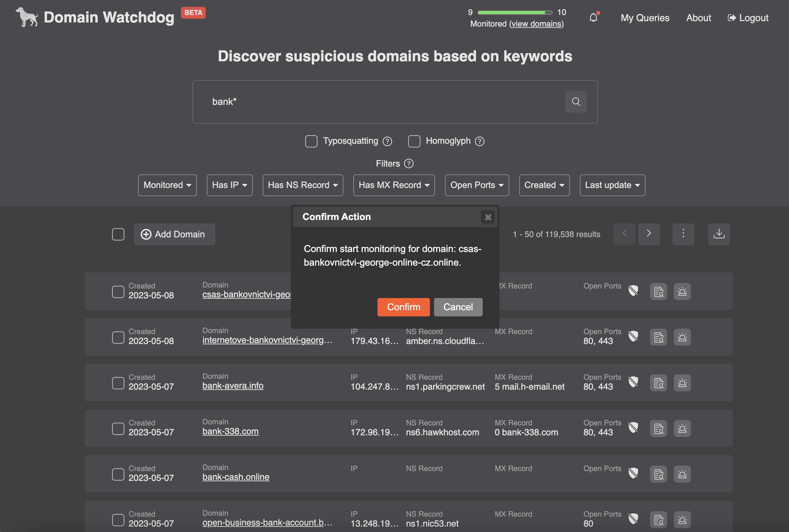Image resolution: width=789 pixels, height=532 pixels.
Task: Select the bank-avera.info row checkbox
Action: click(x=118, y=383)
